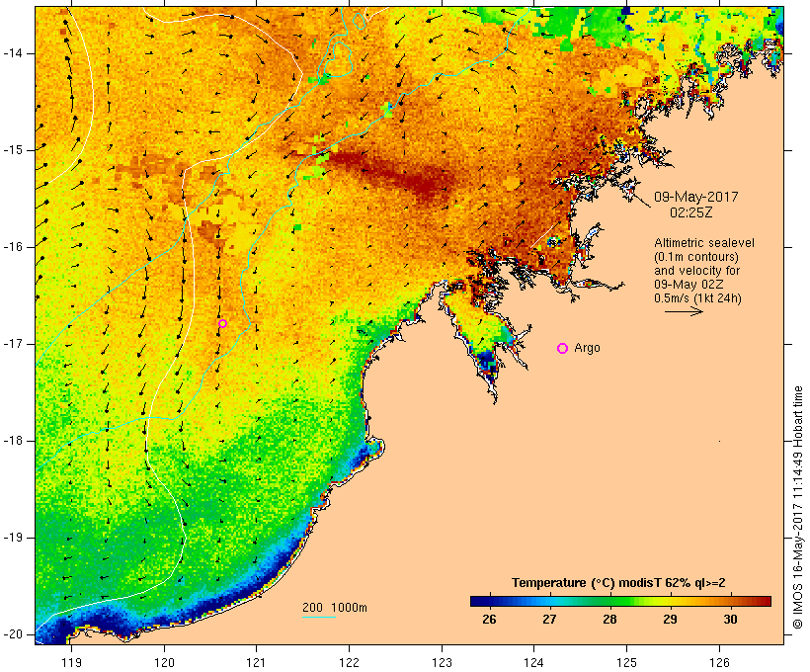The image size is (810, 672).
Task: Click the longitude axis label '124'
Action: pos(534,662)
